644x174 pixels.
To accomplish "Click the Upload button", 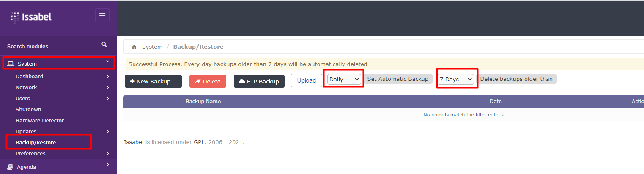I will point(307,80).
